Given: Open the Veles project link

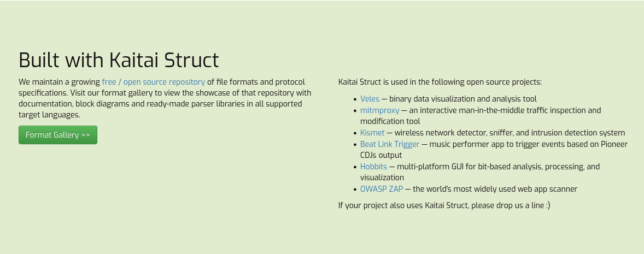Looking at the screenshot, I should 370,99.
